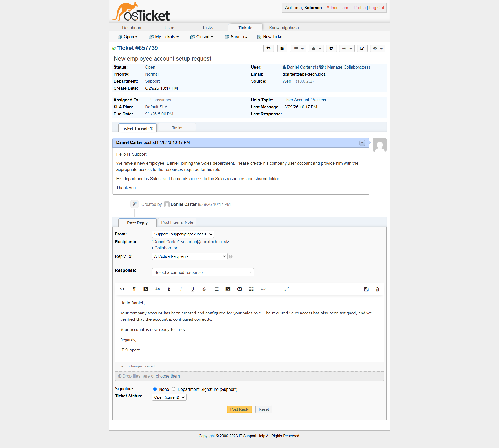Click the Log Out link
This screenshot has height=448, width=499.
[377, 8]
